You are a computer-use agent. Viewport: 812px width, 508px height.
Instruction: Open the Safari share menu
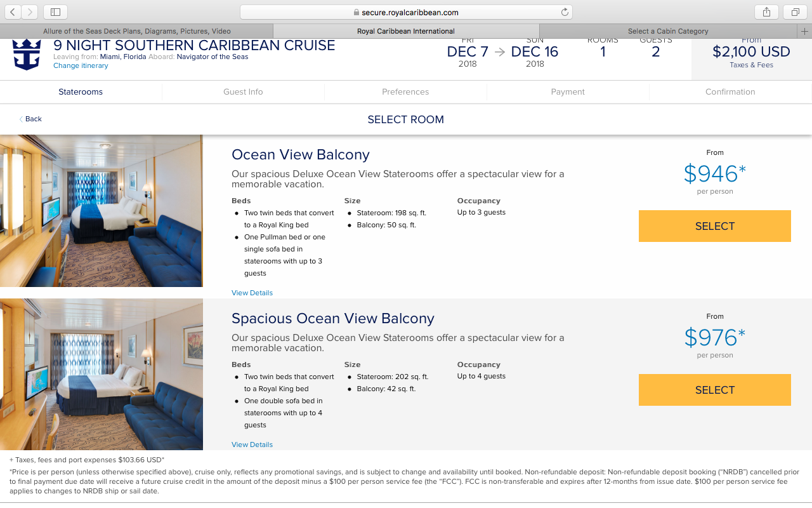point(766,12)
